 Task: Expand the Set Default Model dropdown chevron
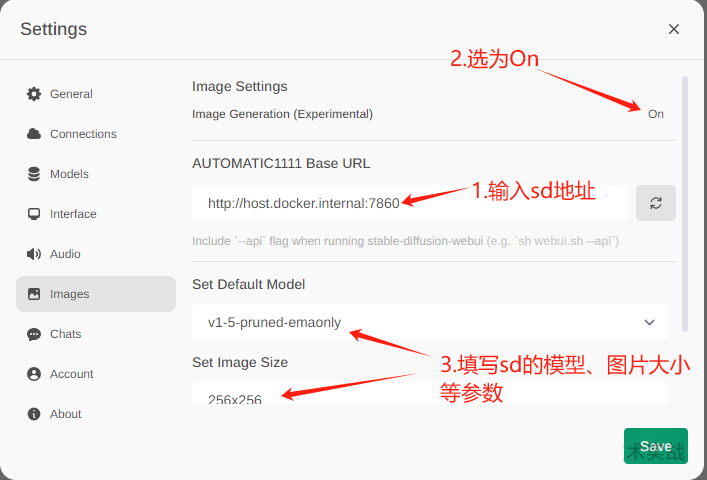point(649,322)
